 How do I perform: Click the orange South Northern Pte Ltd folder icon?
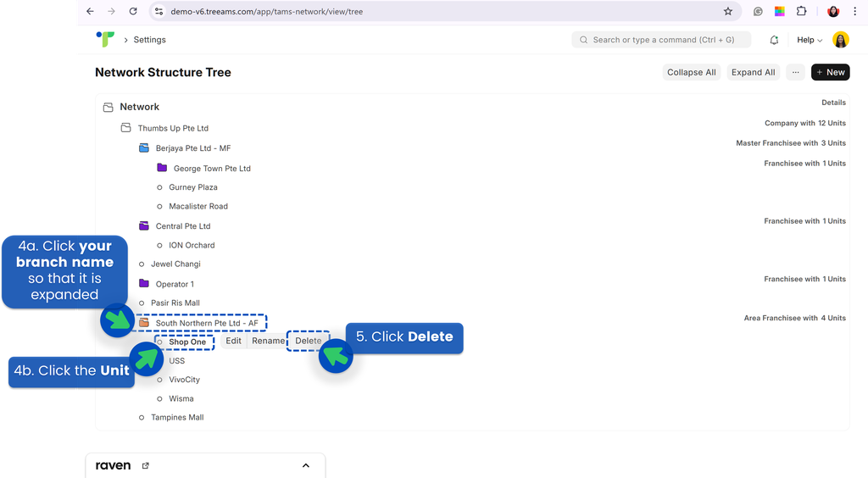[144, 323]
